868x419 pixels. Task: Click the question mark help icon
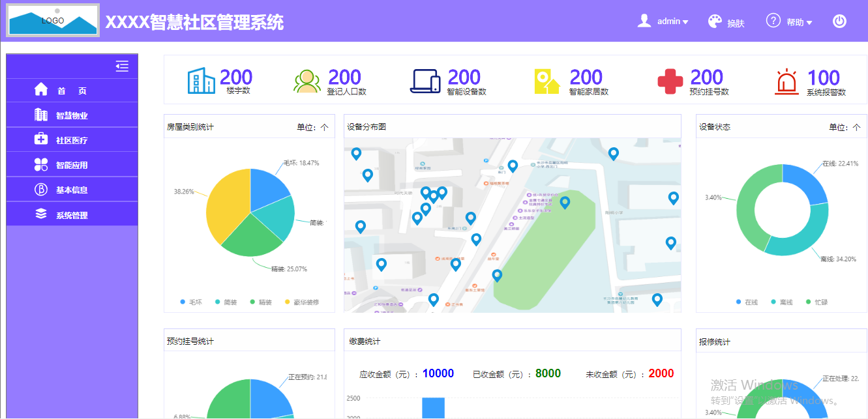[x=773, y=21]
